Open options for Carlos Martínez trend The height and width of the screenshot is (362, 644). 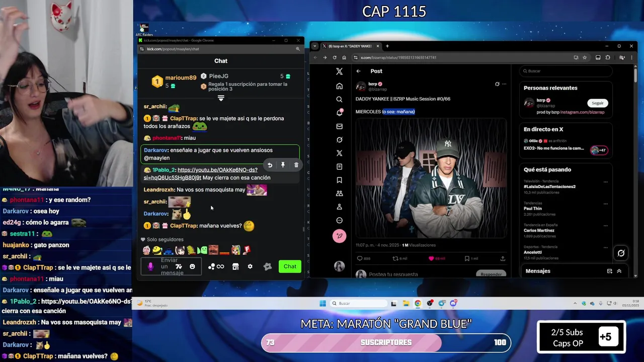pyautogui.click(x=605, y=226)
